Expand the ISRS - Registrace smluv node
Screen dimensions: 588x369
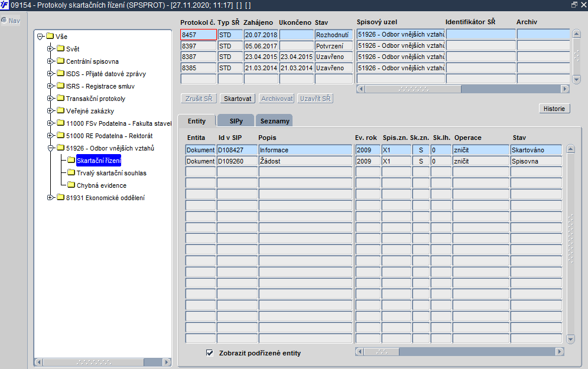[50, 86]
